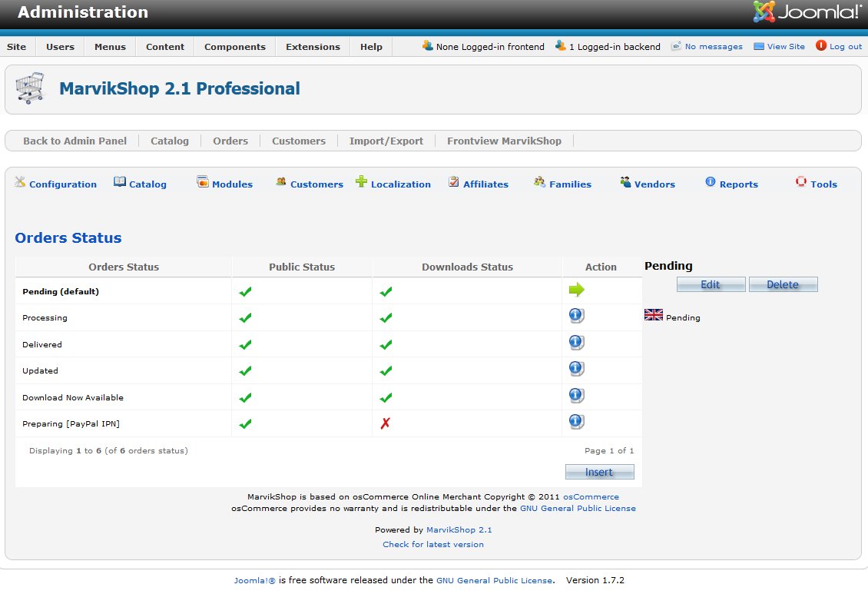Open Frontview MarvikShop tab
Image resolution: width=868 pixels, height=594 pixels.
click(x=504, y=141)
